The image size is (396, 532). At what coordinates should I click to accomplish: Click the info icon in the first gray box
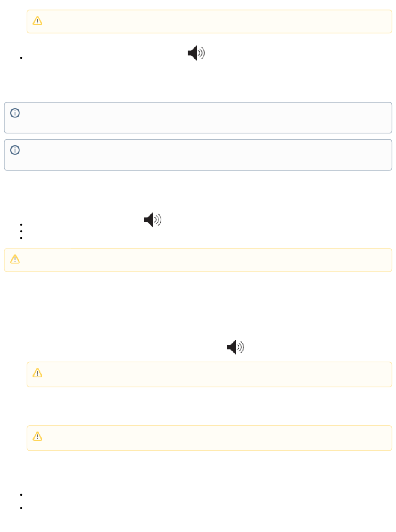click(x=15, y=113)
